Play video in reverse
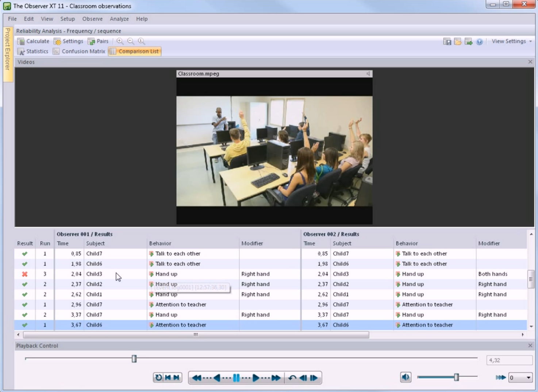 point(217,378)
